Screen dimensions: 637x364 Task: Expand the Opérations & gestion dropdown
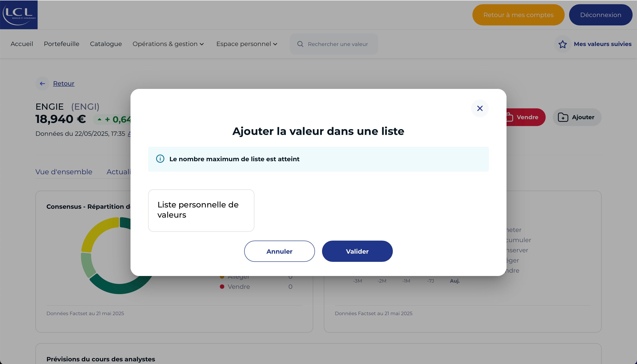click(168, 44)
